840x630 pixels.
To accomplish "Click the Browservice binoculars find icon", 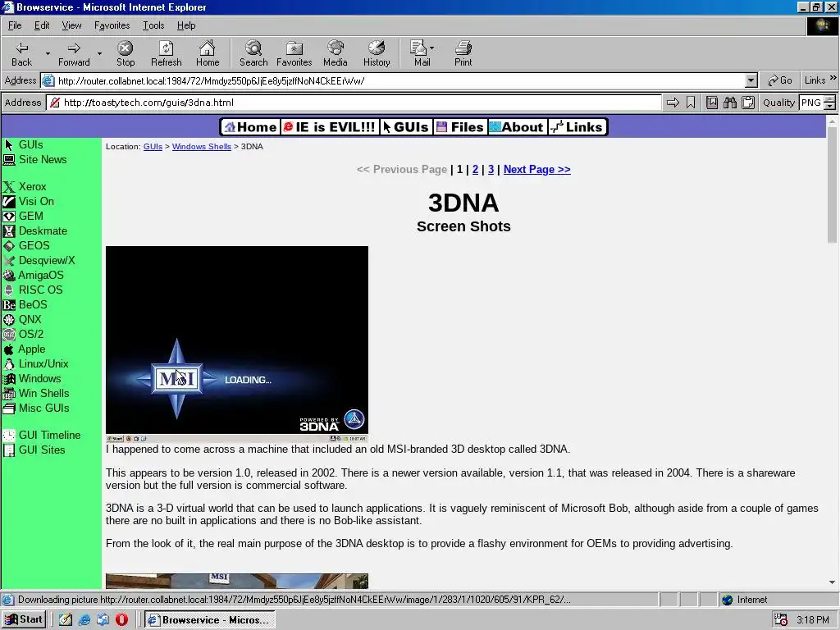I will click(x=730, y=103).
